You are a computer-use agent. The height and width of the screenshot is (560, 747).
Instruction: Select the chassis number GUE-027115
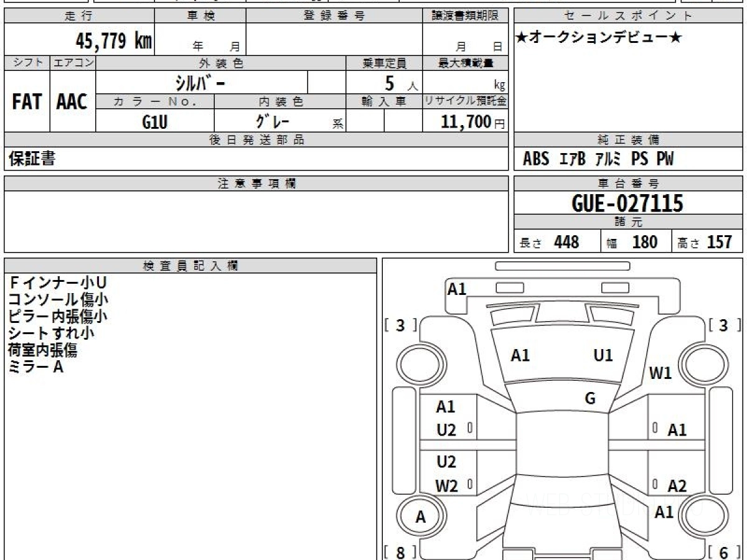pos(627,203)
